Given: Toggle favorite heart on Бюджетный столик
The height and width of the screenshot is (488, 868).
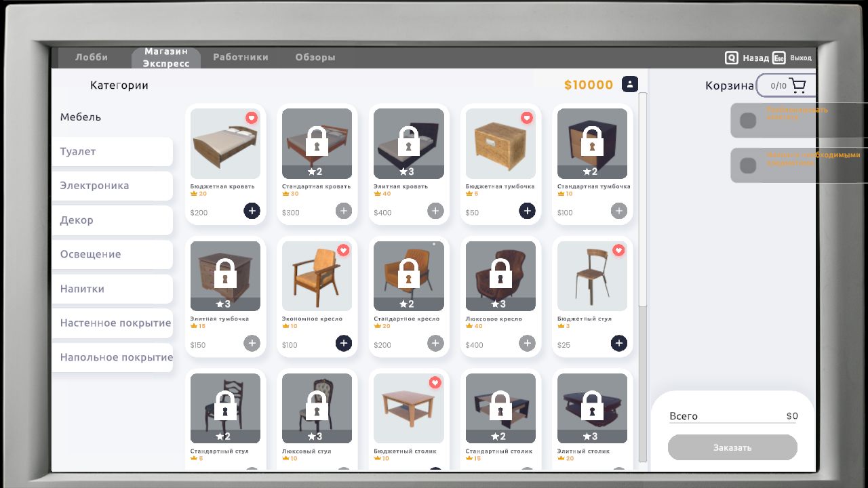Looking at the screenshot, I should click(435, 383).
